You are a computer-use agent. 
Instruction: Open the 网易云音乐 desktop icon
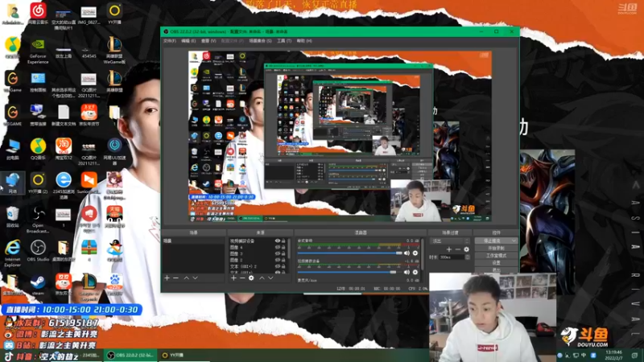pyautogui.click(x=38, y=14)
